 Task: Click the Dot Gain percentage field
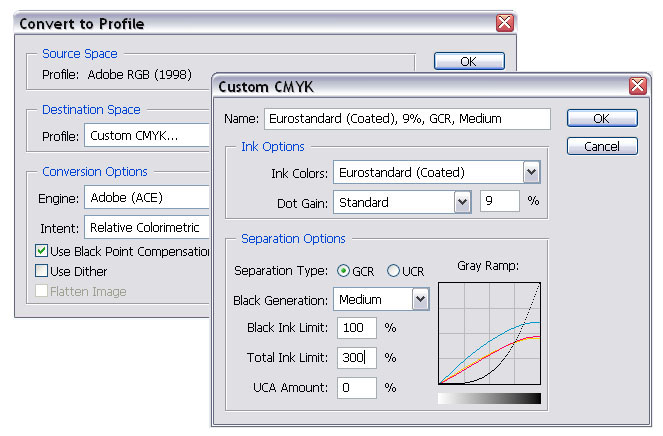tap(499, 202)
